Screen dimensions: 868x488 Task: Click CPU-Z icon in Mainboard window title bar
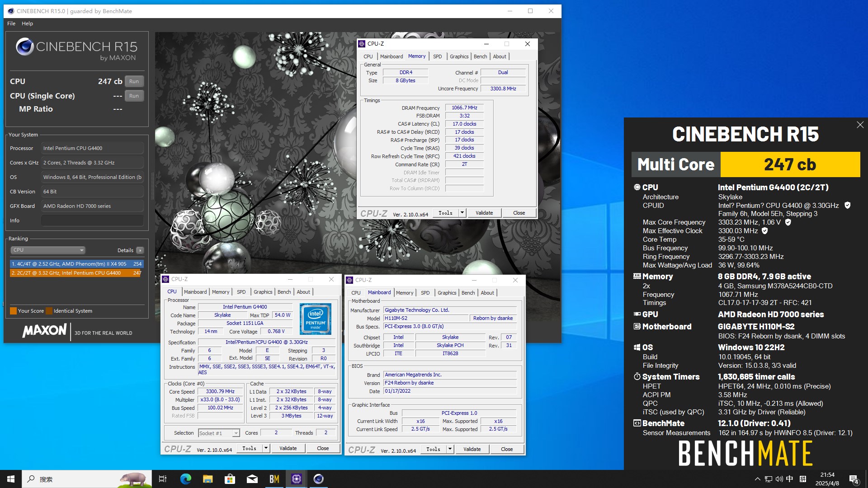coord(349,280)
